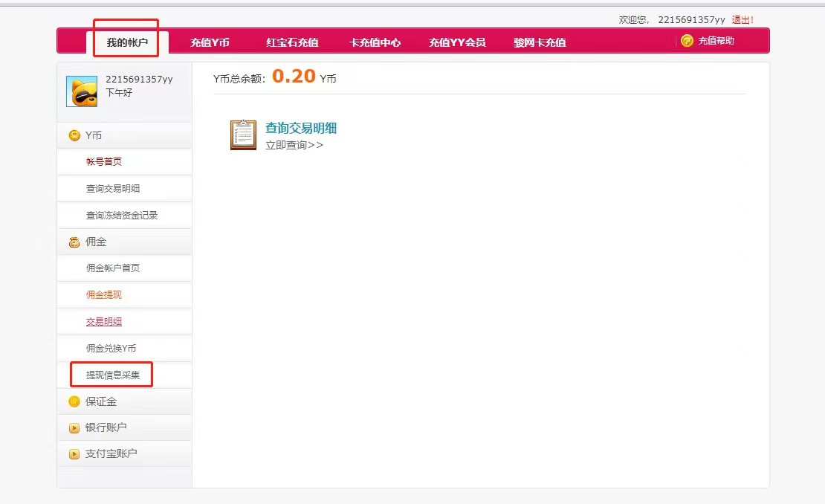This screenshot has width=825, height=504.
Task: Expand the Y币 sidebar section
Action: click(124, 136)
